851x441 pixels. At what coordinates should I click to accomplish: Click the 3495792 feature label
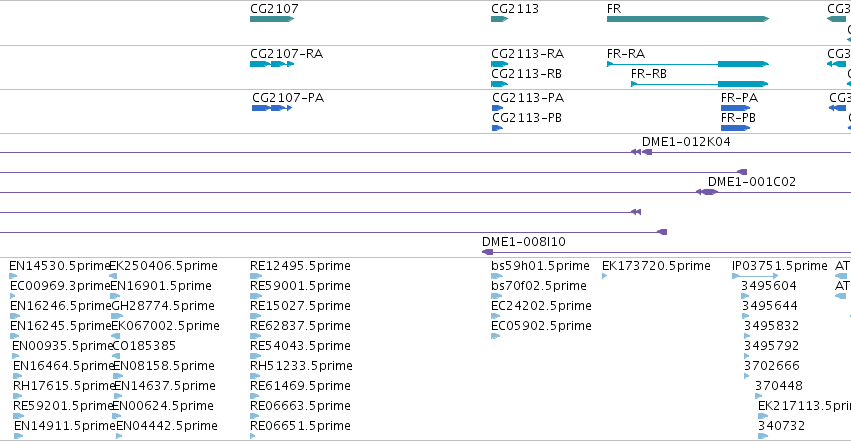pos(771,346)
